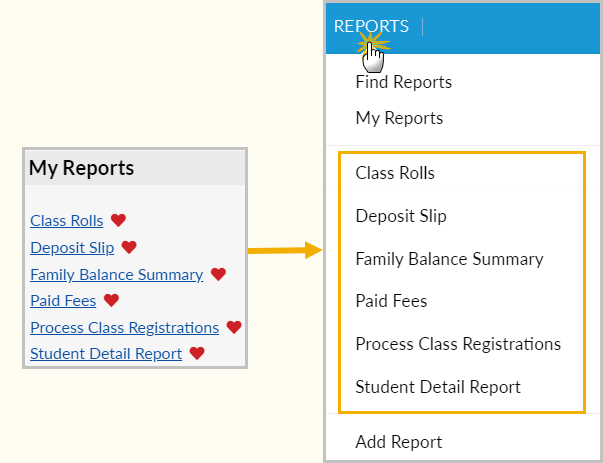Image resolution: width=603 pixels, height=463 pixels.
Task: Click Add Report at menu bottom
Action: click(398, 442)
